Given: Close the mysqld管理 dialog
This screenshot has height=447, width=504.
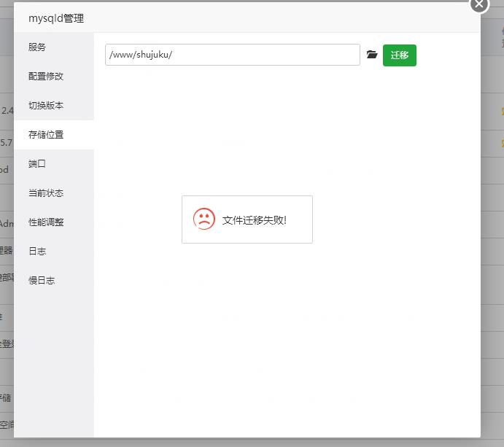Looking at the screenshot, I should pyautogui.click(x=479, y=4).
